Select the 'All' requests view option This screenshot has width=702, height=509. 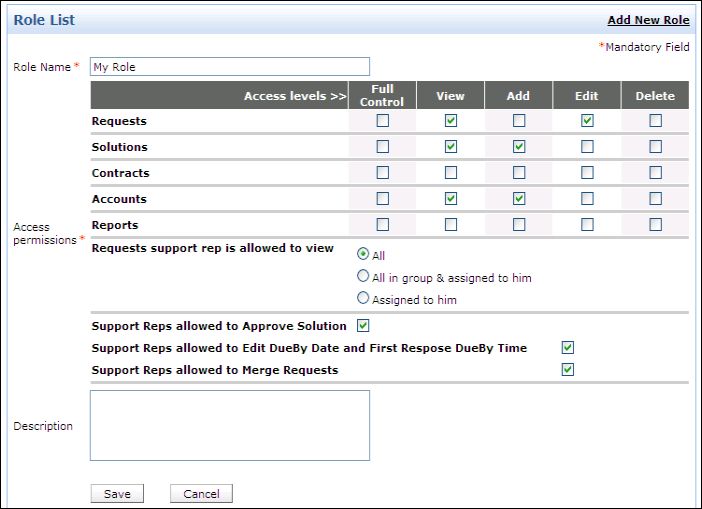pyautogui.click(x=363, y=254)
